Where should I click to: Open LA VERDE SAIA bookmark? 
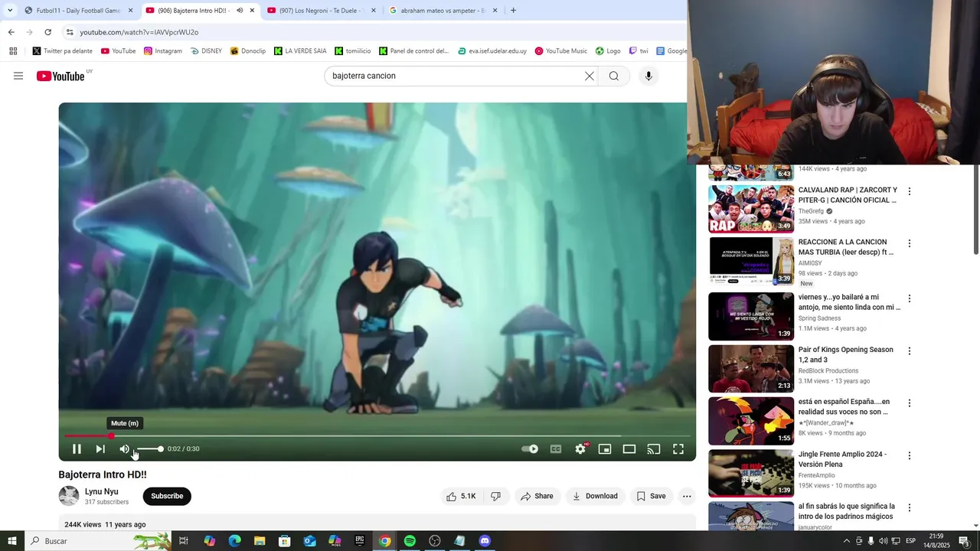pyautogui.click(x=300, y=51)
